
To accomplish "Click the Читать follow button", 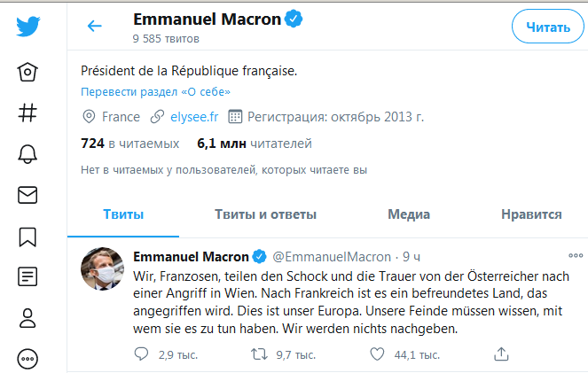I will point(547,27).
